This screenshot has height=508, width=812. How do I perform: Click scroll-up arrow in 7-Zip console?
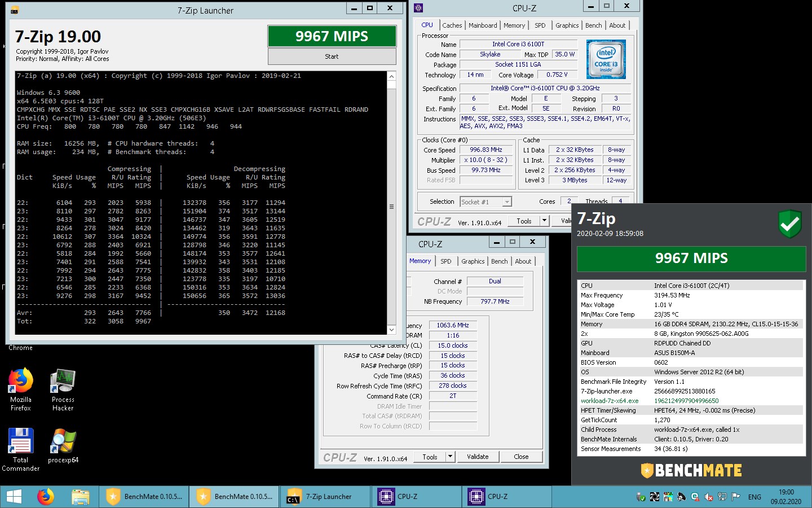391,76
